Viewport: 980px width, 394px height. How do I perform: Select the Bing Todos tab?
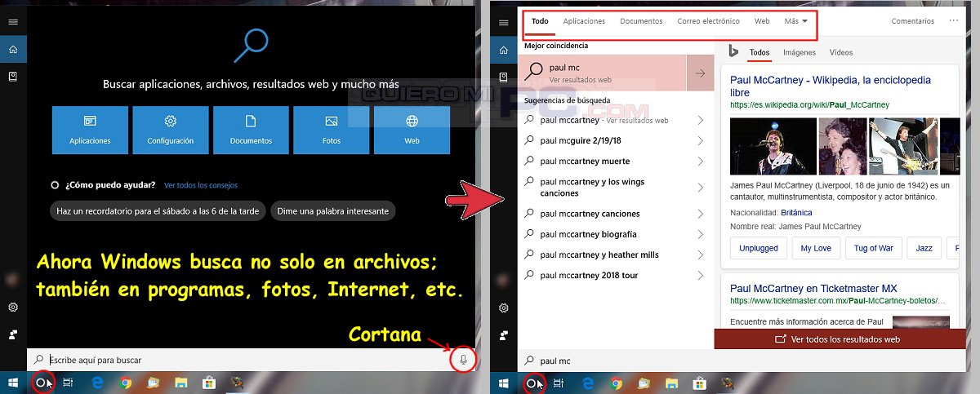[759, 52]
